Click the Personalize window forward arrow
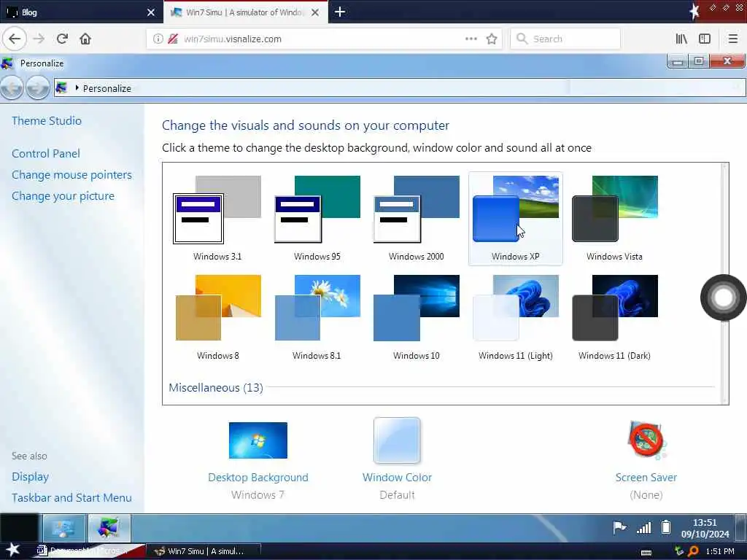Viewport: 747px width, 560px height. coord(38,87)
